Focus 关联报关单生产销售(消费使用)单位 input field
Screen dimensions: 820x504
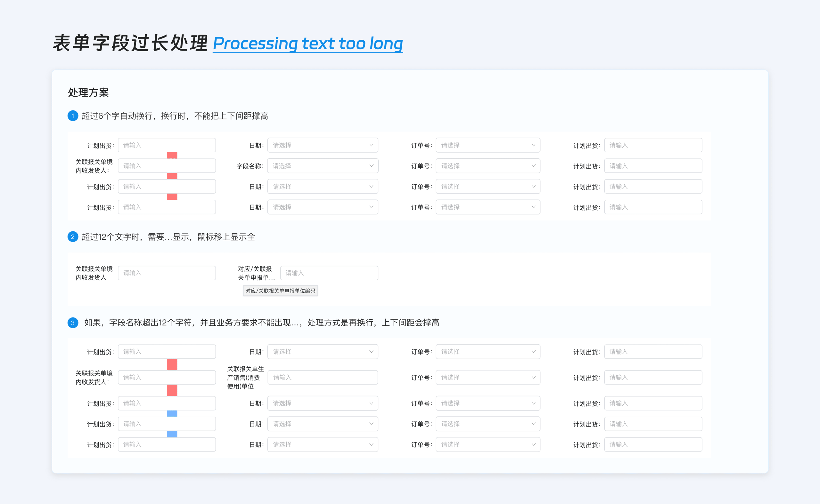pyautogui.click(x=323, y=378)
